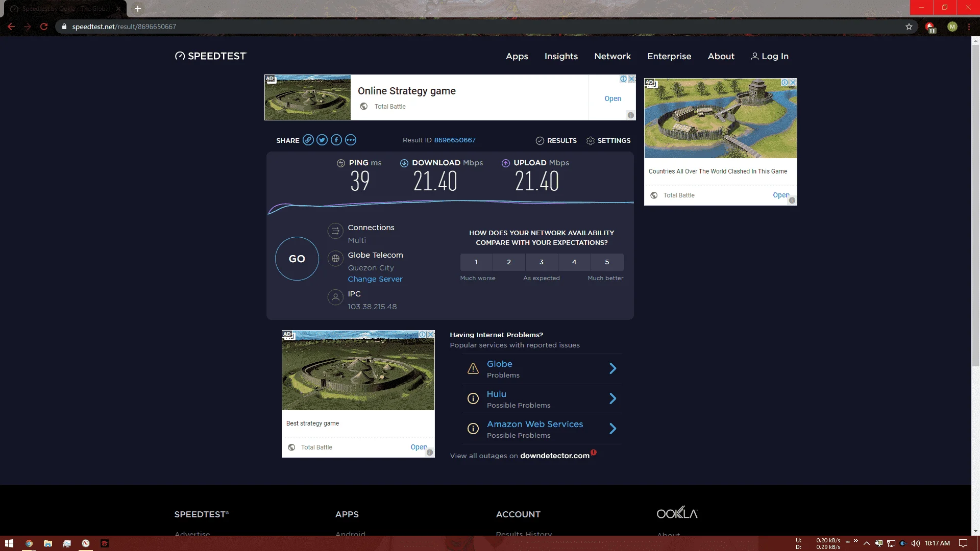Click the info icon next to Hulu
This screenshot has height=551, width=980.
tap(473, 398)
